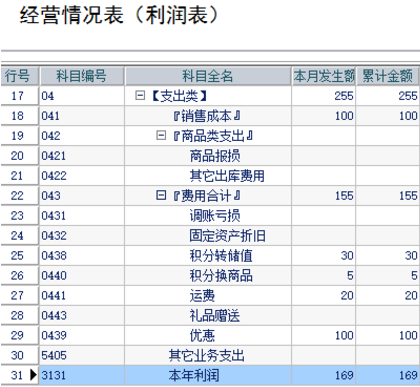
Task: Collapse the 『费用合计』 node
Action: 161,195
